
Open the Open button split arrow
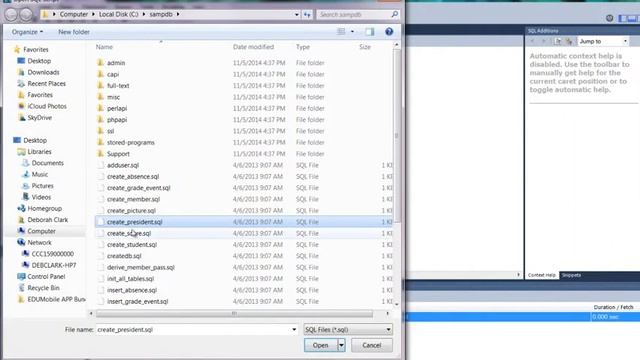pyautogui.click(x=341, y=345)
